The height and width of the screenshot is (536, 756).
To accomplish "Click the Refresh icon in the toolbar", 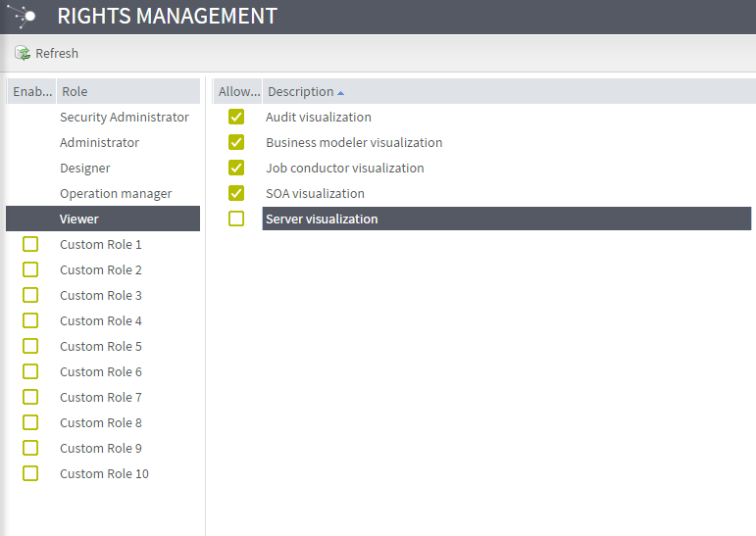I will 23,53.
